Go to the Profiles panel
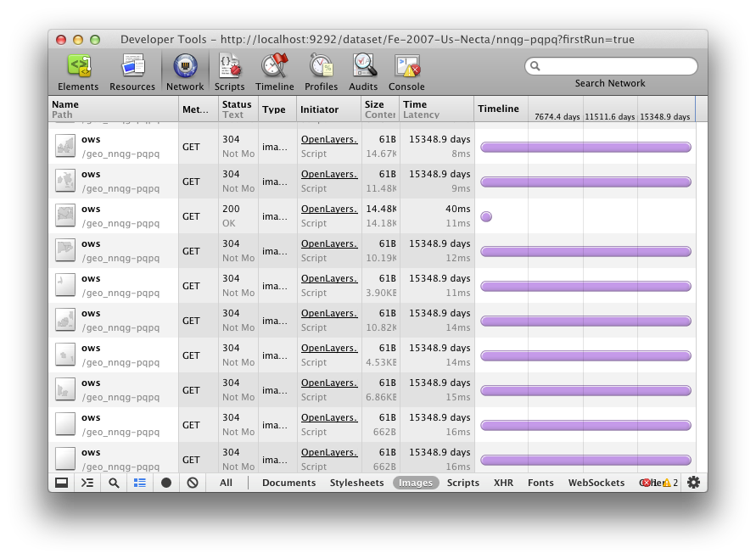Screen dimensions: 756x559 [x=321, y=71]
